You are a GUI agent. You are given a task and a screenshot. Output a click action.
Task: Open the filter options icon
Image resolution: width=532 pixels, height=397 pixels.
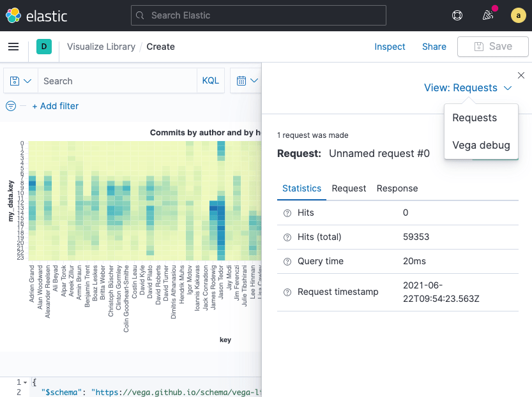click(11, 106)
